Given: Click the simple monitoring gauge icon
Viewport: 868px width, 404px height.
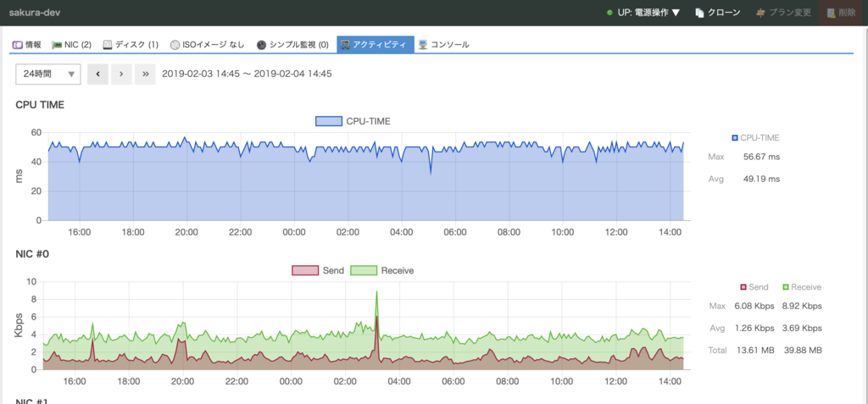Looking at the screenshot, I should (261, 45).
